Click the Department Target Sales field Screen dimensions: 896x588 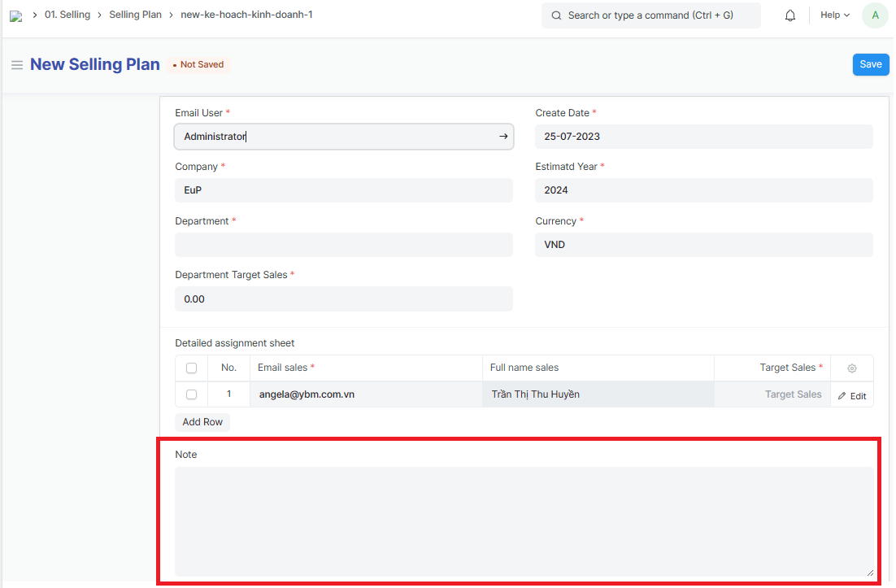coord(343,299)
